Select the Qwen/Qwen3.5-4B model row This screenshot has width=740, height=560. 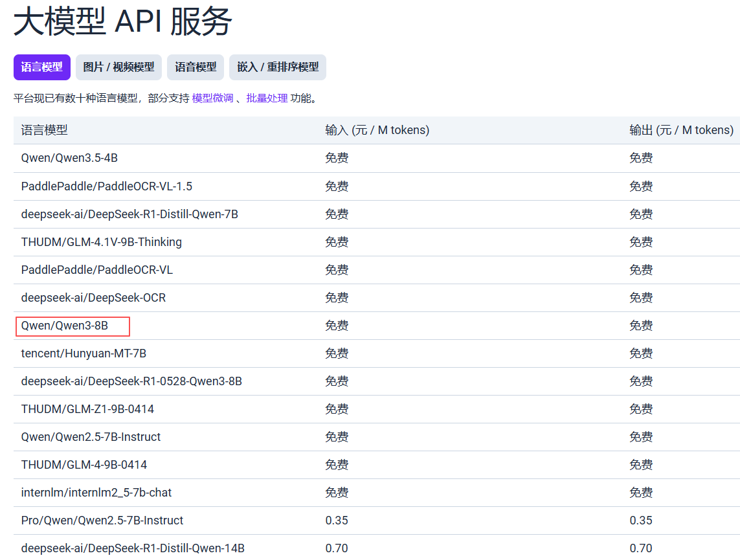pyautogui.click(x=377, y=158)
